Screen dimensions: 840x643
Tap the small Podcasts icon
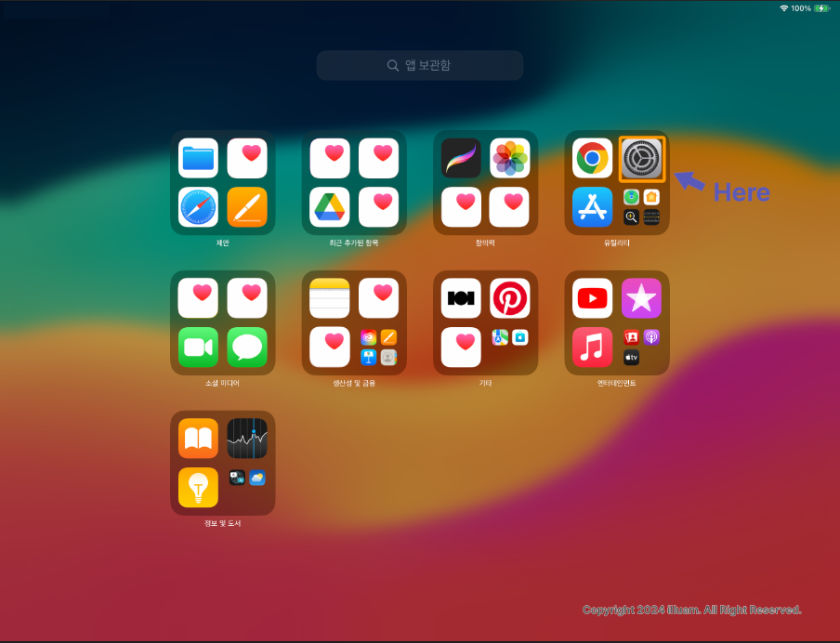651,337
